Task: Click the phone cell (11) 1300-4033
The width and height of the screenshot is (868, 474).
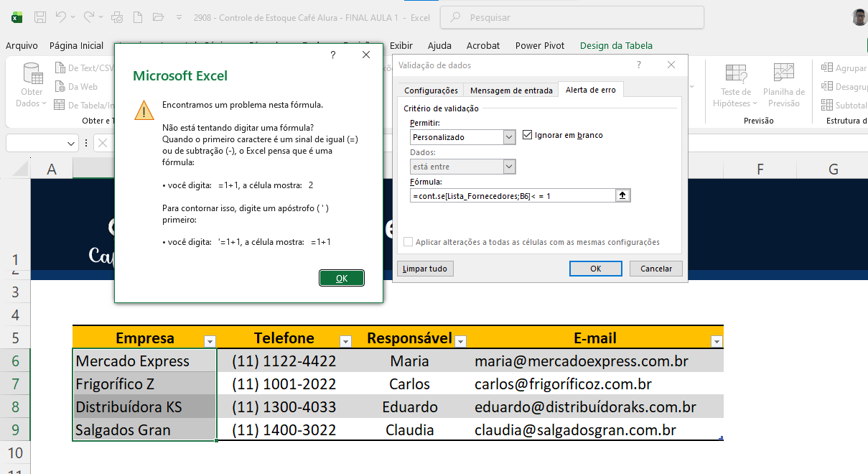Action: (x=284, y=406)
